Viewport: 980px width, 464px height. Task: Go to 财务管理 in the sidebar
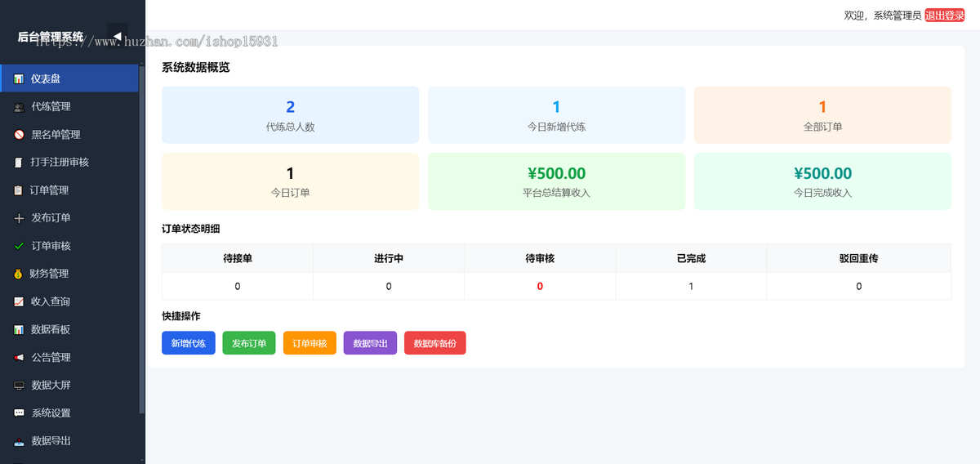(x=69, y=273)
